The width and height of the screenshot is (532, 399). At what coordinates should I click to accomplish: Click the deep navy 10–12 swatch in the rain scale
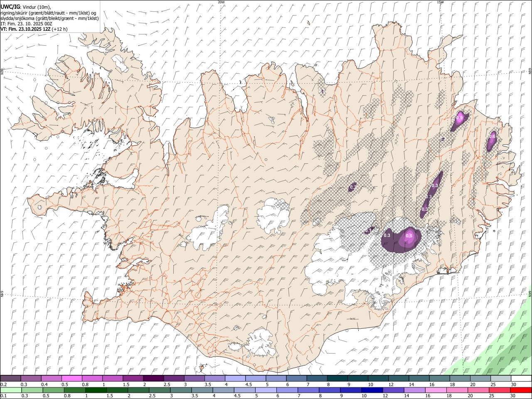pos(372,390)
